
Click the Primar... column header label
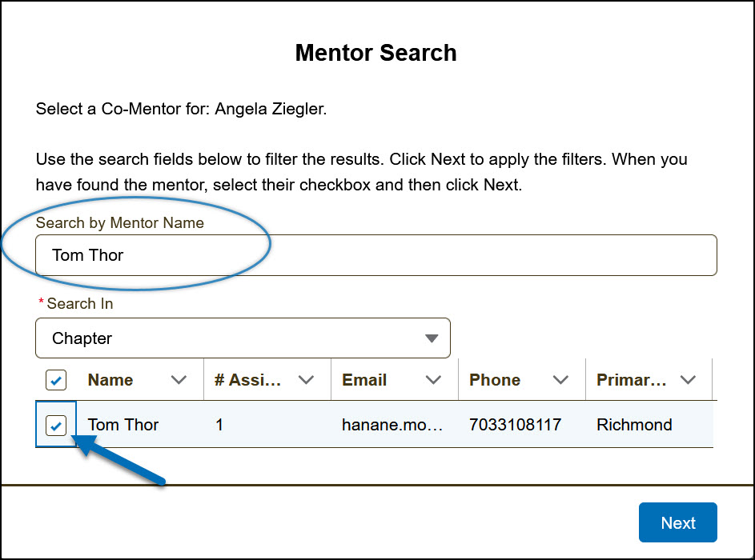point(631,380)
